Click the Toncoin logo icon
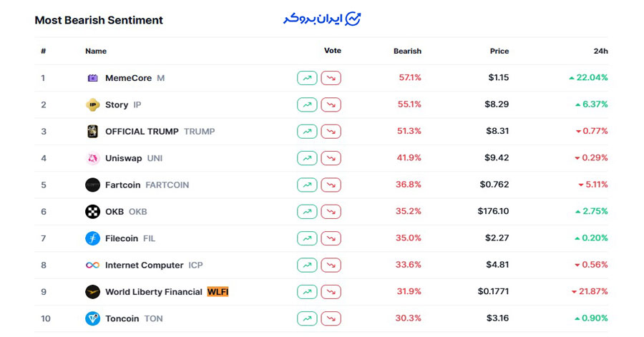Viewport: 644px width, 337px height. click(92, 318)
